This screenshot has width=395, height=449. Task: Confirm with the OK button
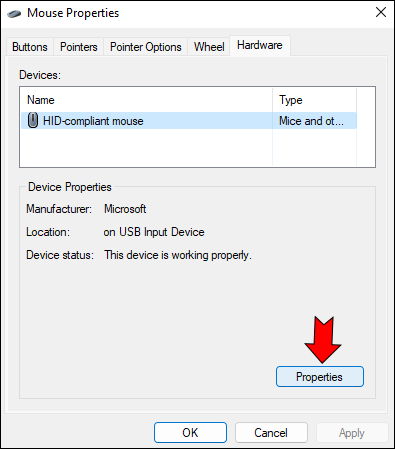(190, 433)
